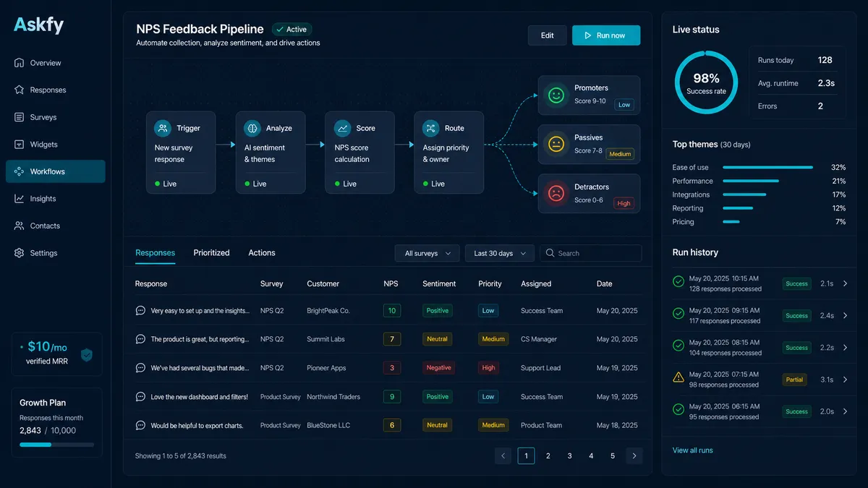Click the Responses star icon in sidebar
Image resolution: width=868 pixels, height=488 pixels.
(x=19, y=90)
